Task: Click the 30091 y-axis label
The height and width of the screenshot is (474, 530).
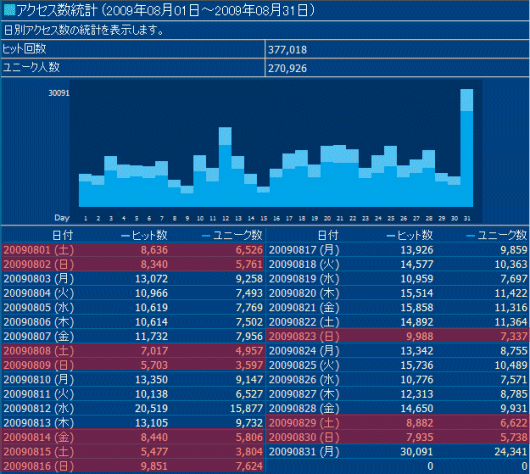Action: [x=59, y=93]
